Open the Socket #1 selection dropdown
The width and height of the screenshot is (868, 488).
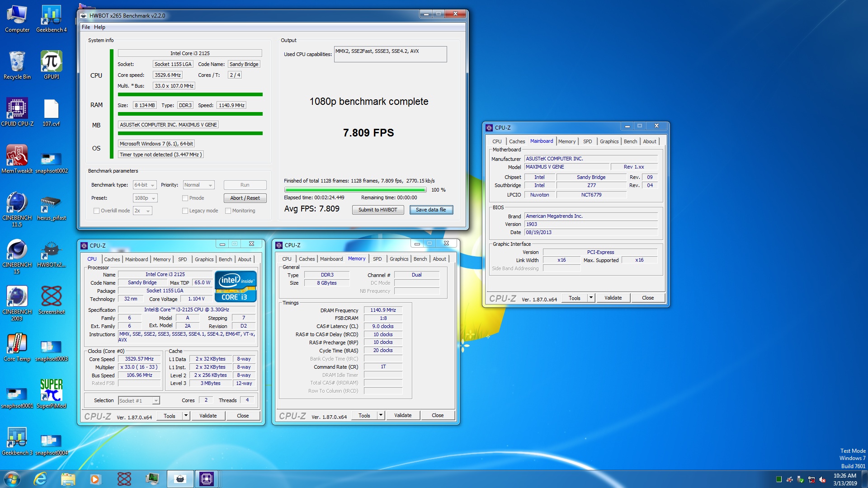139,400
